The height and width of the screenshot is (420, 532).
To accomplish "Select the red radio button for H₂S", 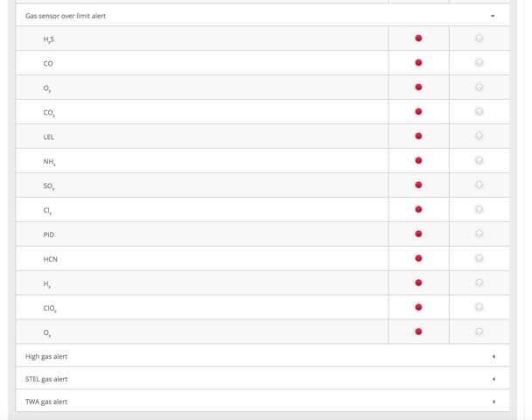I will tap(418, 38).
